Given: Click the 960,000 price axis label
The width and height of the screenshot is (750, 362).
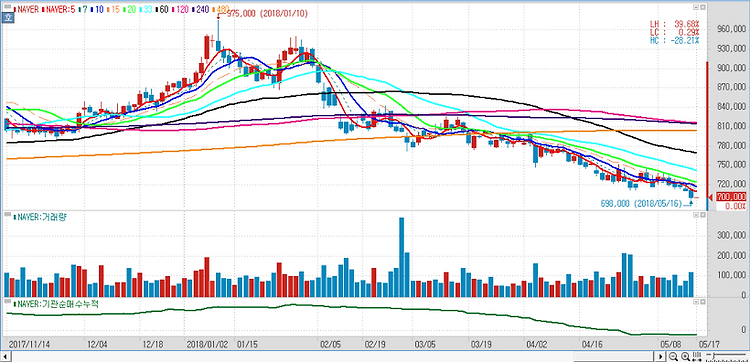Looking at the screenshot, I should coord(731,30).
